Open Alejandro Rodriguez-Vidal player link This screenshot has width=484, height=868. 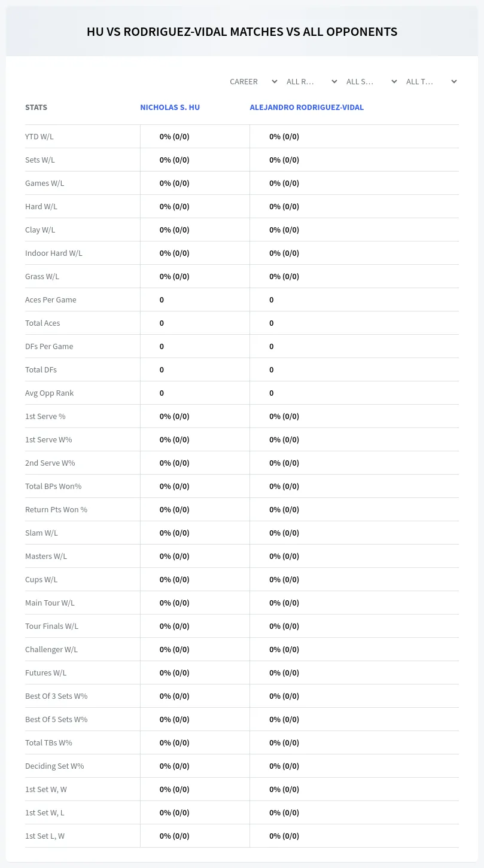point(307,108)
